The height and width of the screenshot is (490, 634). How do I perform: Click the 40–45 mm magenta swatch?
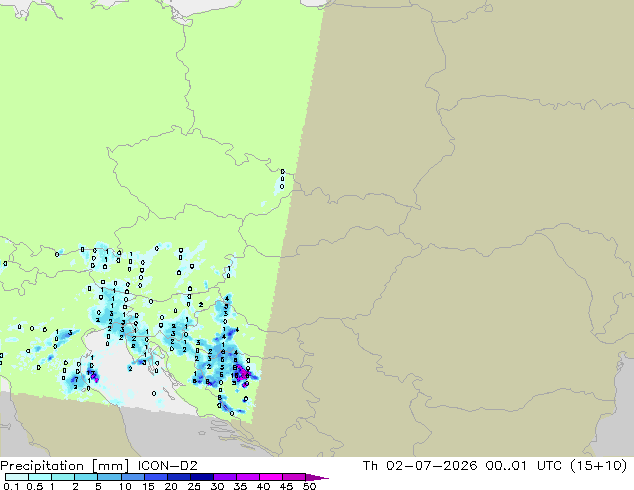tap(271, 477)
